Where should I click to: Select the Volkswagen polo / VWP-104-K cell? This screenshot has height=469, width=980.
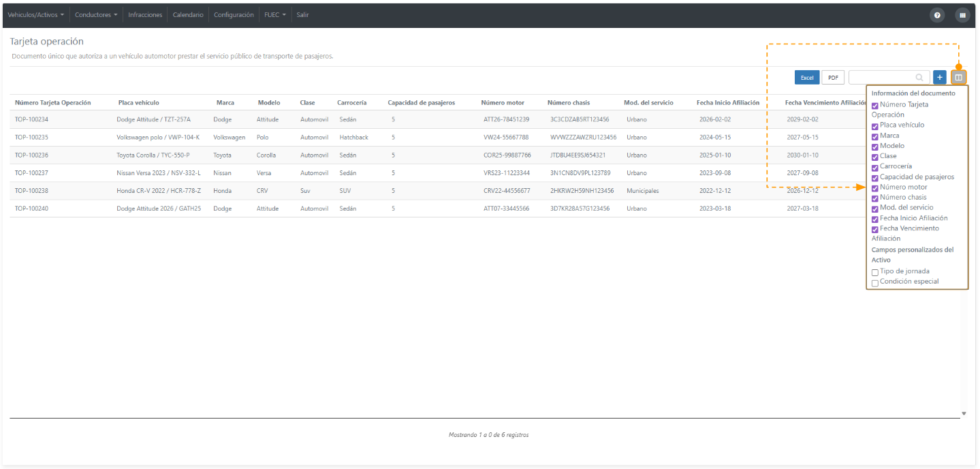coord(158,137)
